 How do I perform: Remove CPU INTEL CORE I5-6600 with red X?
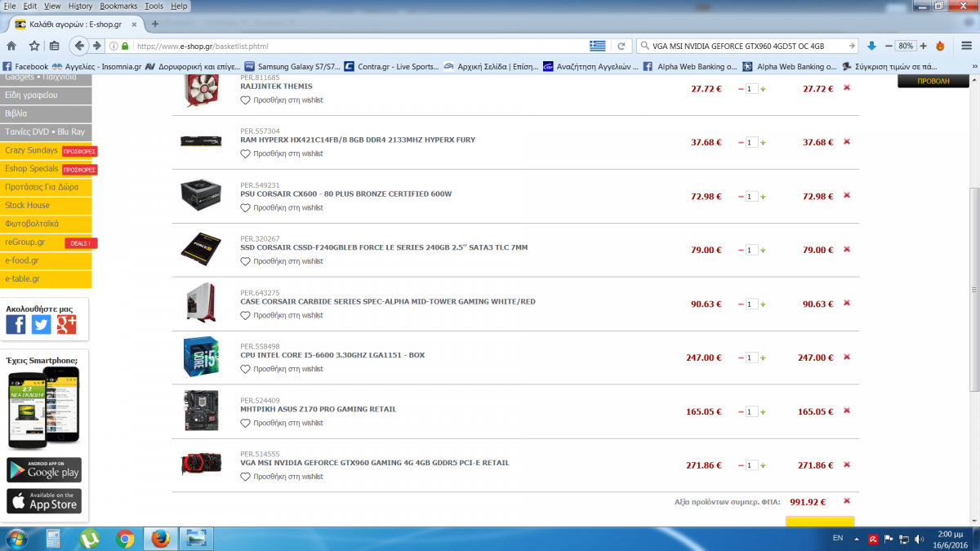tap(847, 357)
